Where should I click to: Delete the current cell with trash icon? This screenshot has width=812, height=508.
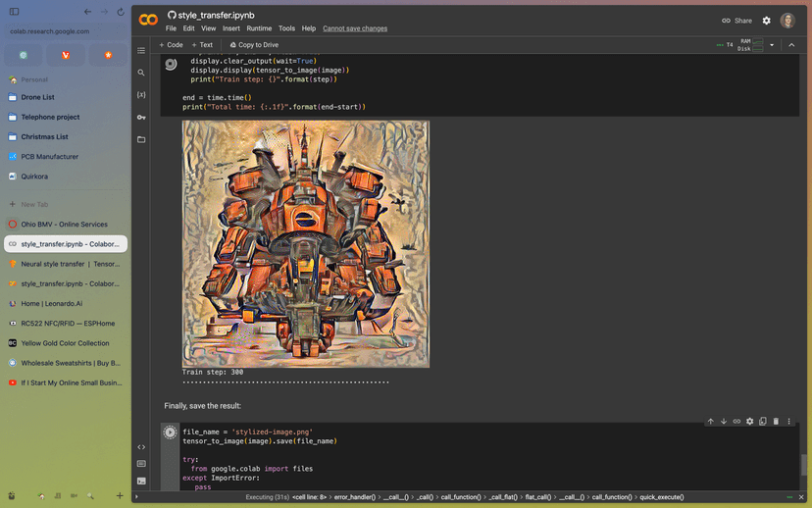point(776,422)
